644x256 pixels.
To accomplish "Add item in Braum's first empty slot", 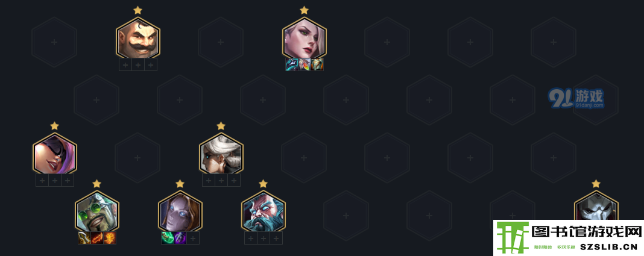I will point(125,64).
